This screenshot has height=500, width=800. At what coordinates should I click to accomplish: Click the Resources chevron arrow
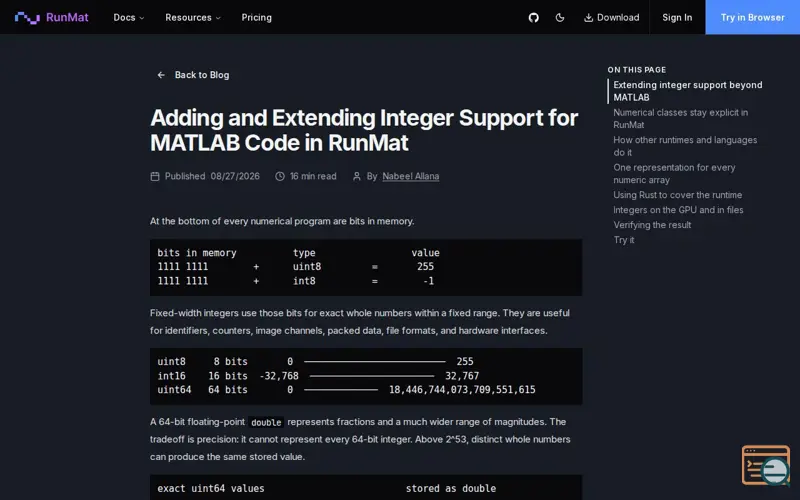tap(218, 18)
